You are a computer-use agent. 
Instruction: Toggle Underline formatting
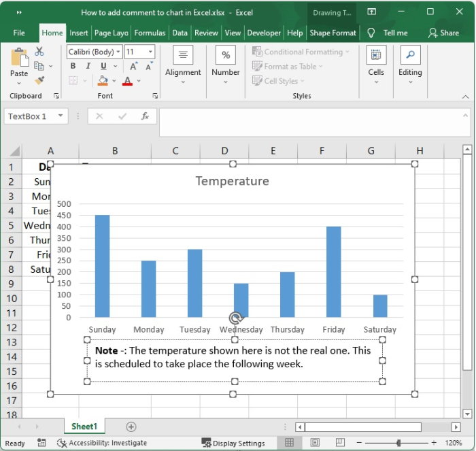pos(103,66)
